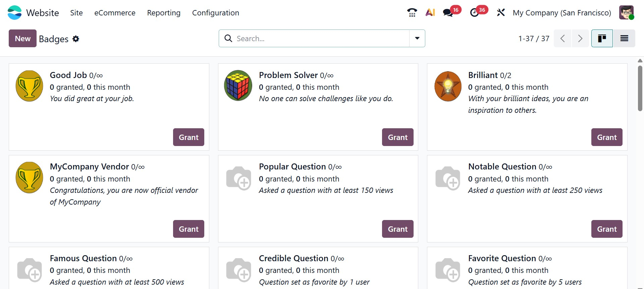Open the company switcher My Company (San Francisco)
Image resolution: width=644 pixels, height=289 pixels.
[562, 13]
